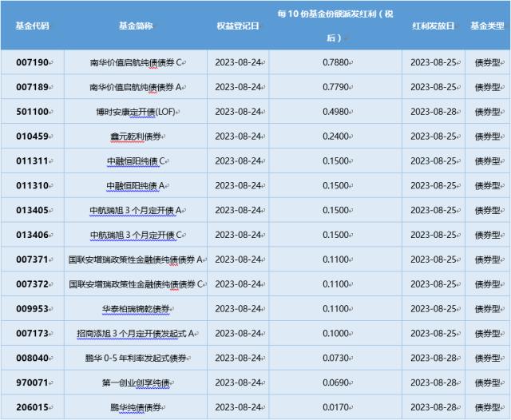Image resolution: width=511 pixels, height=420 pixels.
Task: Click fund name 国联安增瑞政策性金融债纯债债券 C
Action: tap(136, 284)
